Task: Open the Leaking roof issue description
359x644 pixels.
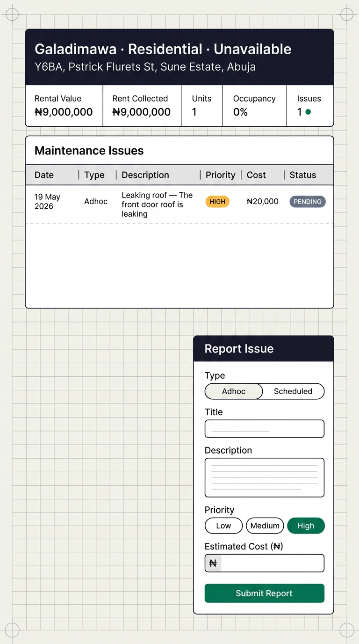Action: (157, 205)
